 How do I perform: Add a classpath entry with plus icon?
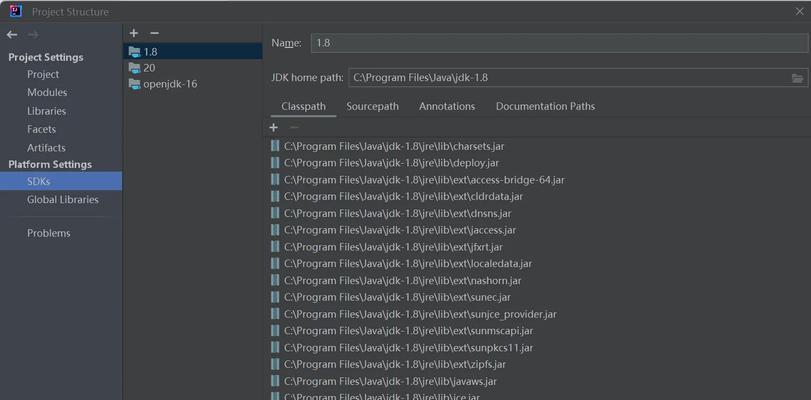coord(274,127)
